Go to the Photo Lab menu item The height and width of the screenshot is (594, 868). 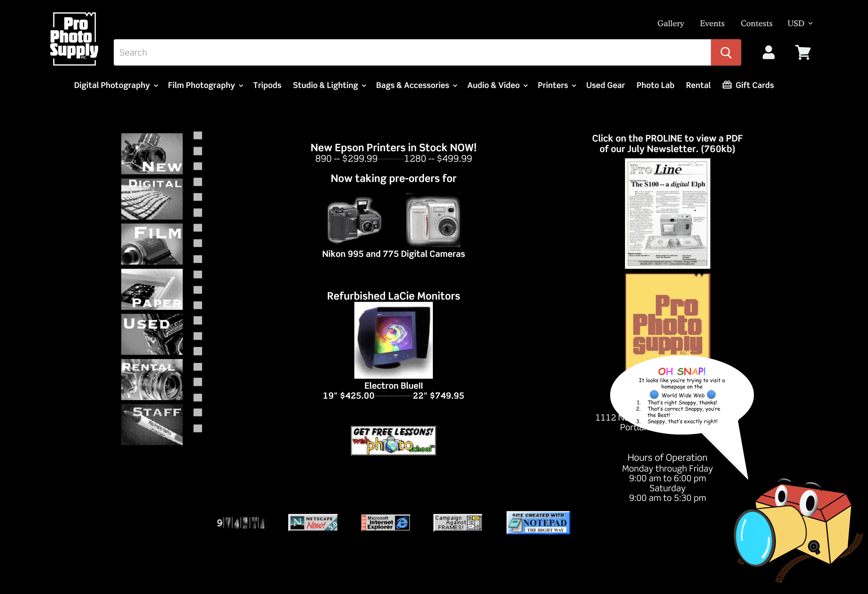click(655, 85)
